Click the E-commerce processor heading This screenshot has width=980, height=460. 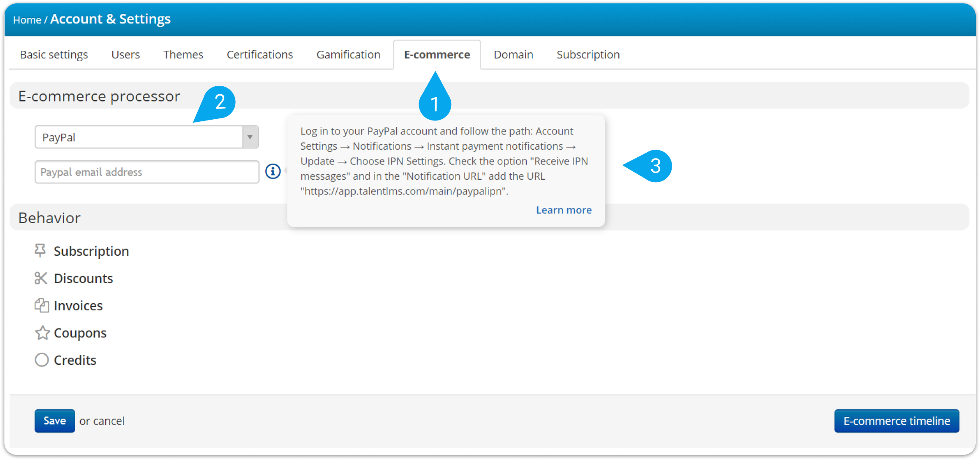[x=99, y=96]
